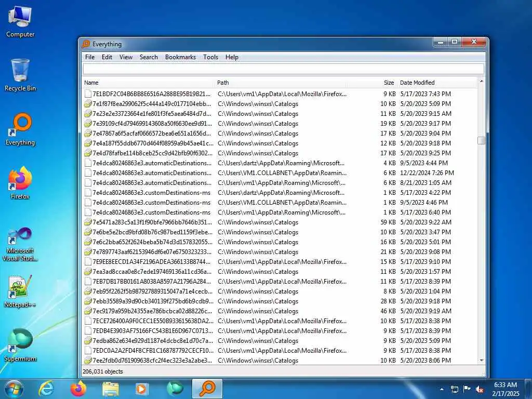Click catalog icon of 7e1f87f8ea299062f5c444a149c0177104ebb
The width and height of the screenshot is (532, 399).
point(88,103)
